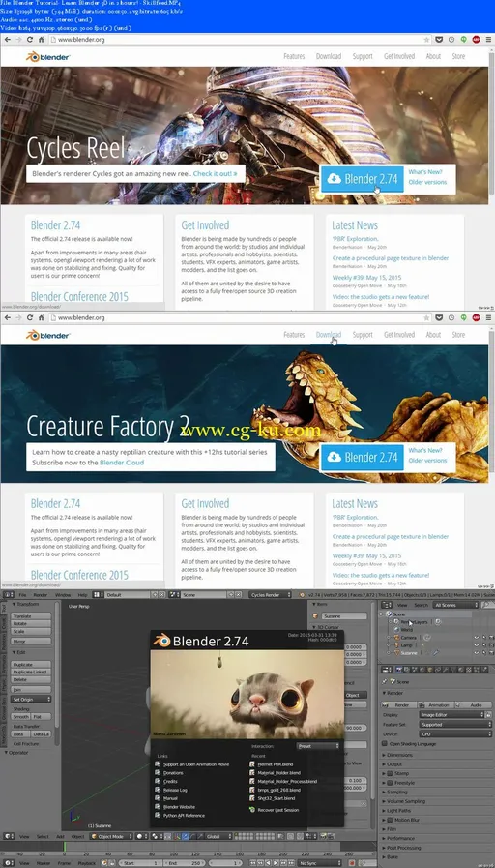Jump to the timeline start frame
The image size is (495, 868).
point(253,863)
